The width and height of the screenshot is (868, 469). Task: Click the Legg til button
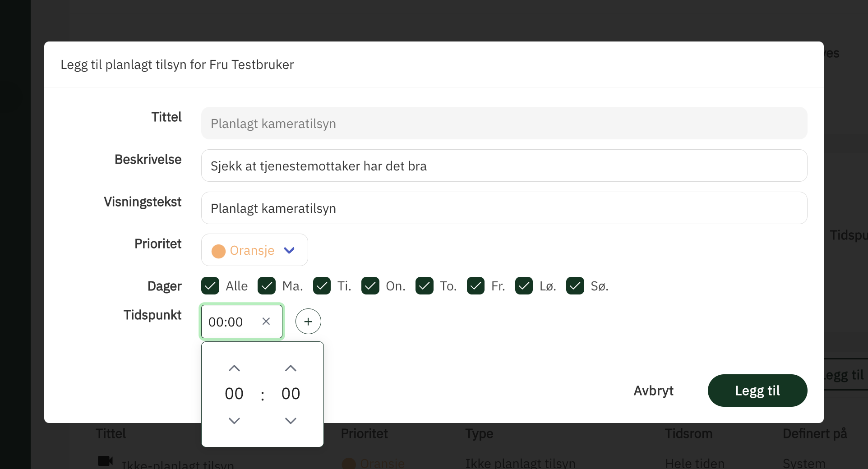pyautogui.click(x=757, y=391)
